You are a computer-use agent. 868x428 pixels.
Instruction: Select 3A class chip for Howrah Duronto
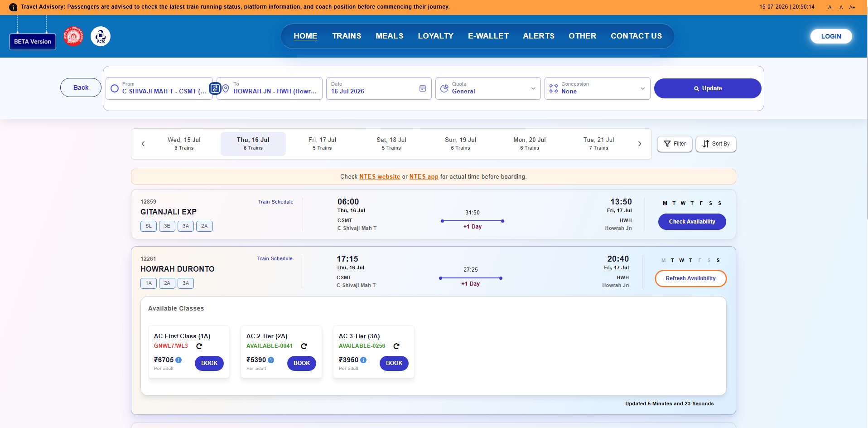[x=186, y=283]
